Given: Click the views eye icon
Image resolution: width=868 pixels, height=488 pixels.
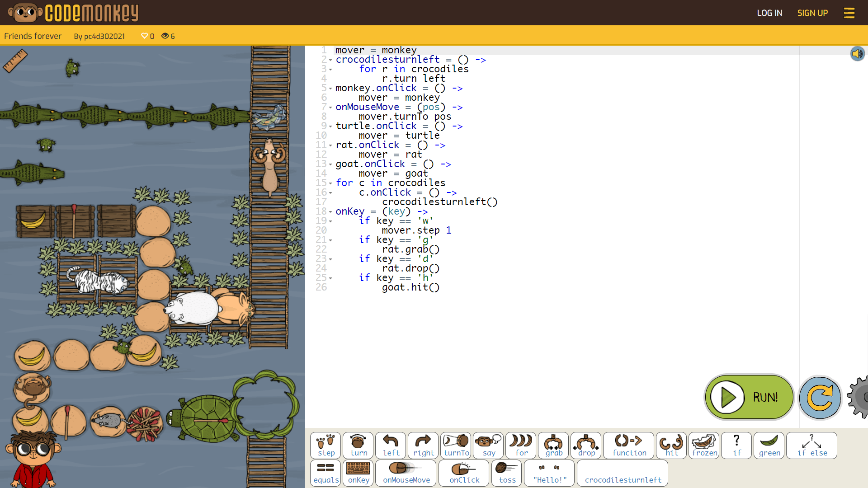Looking at the screenshot, I should coord(165,36).
